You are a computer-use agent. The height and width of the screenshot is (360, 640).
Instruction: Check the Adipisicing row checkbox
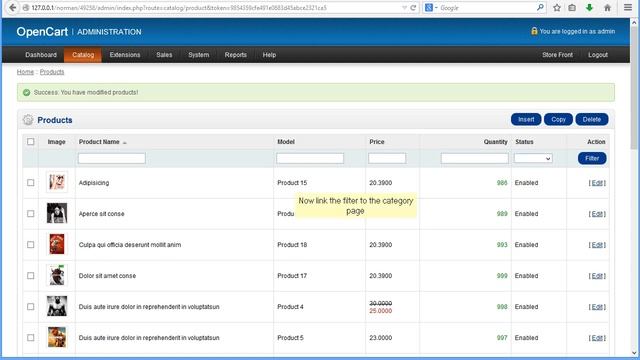point(31,182)
